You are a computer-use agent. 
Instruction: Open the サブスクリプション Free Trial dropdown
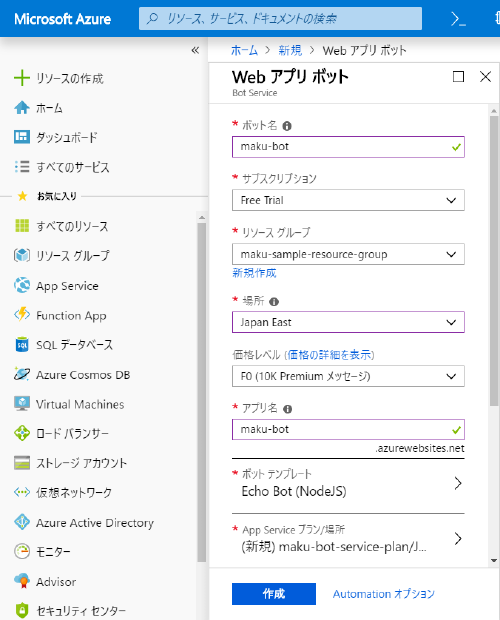click(348, 200)
